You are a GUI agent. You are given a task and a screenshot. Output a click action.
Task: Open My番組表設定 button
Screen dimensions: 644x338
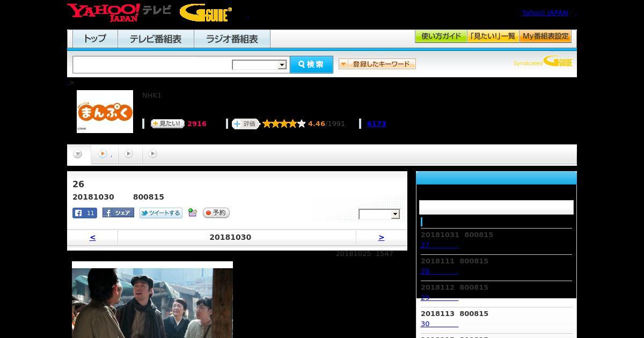coord(545,36)
